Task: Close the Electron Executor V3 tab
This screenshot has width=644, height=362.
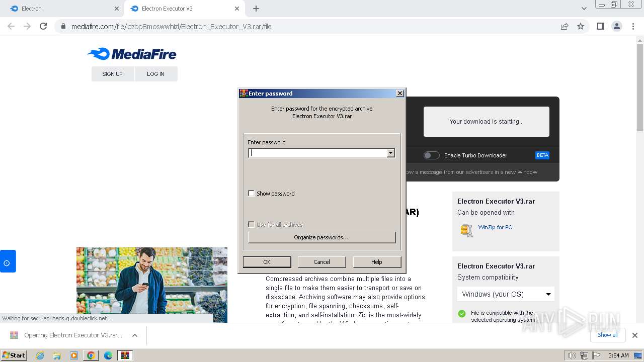Action: pos(237,9)
